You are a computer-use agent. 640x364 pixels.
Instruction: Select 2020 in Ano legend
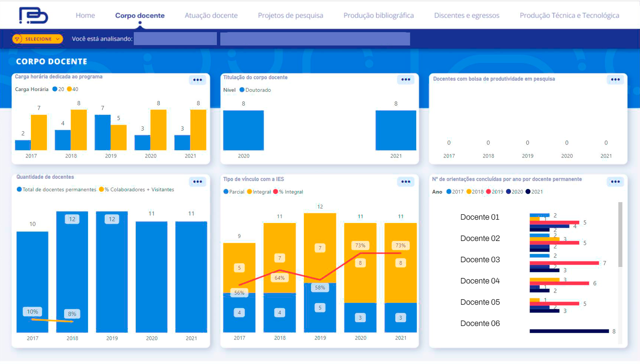click(x=514, y=192)
